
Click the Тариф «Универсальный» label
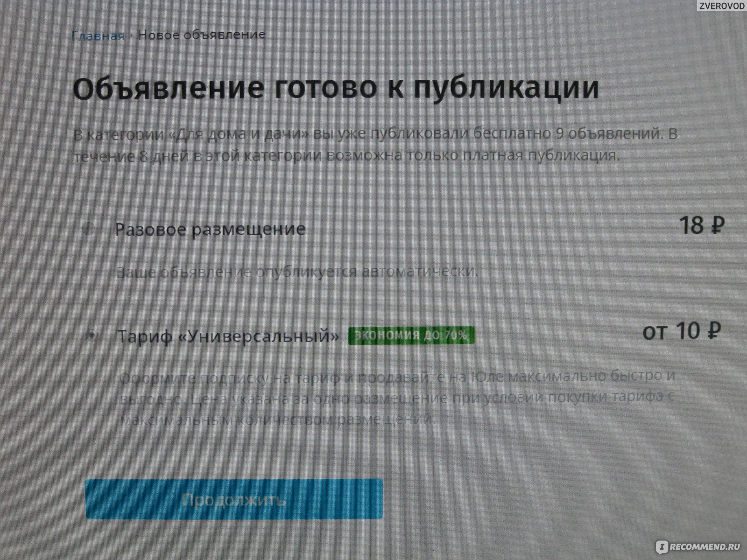(x=229, y=336)
